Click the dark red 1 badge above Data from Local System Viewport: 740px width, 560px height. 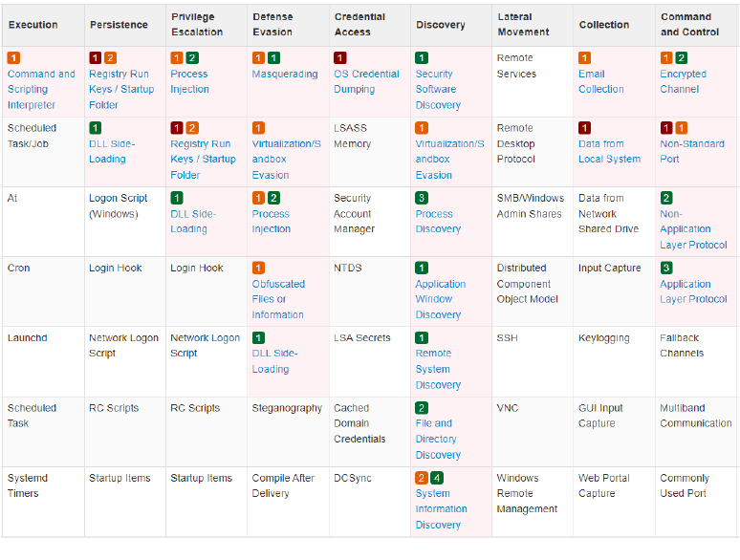585,128
